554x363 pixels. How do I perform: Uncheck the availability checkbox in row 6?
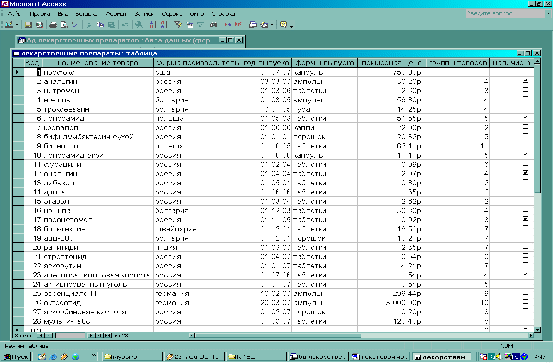point(525,118)
